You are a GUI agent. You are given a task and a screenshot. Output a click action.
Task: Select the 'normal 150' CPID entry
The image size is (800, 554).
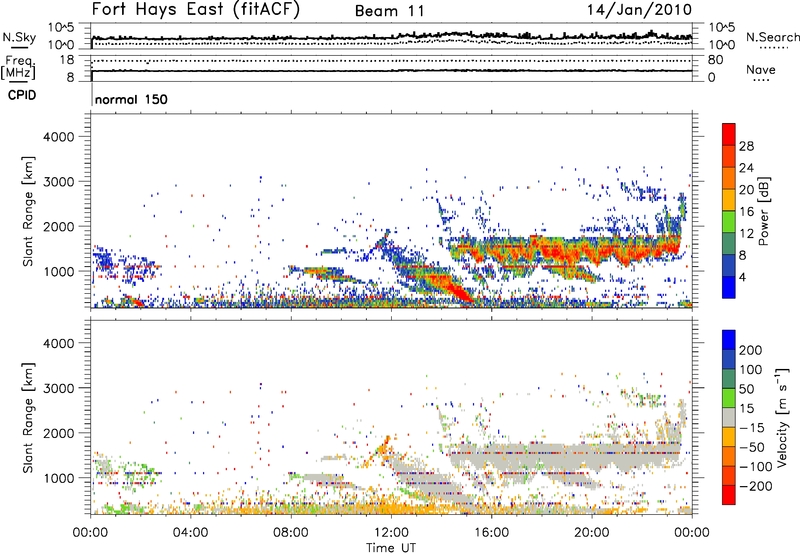pos(131,99)
